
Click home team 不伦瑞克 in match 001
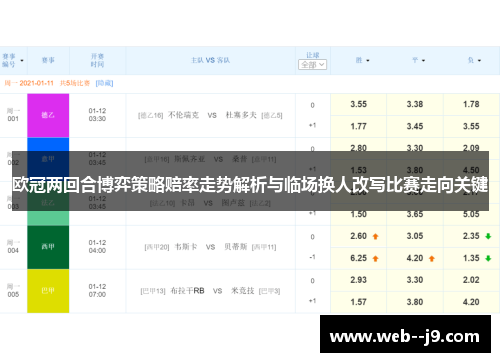click(x=183, y=115)
